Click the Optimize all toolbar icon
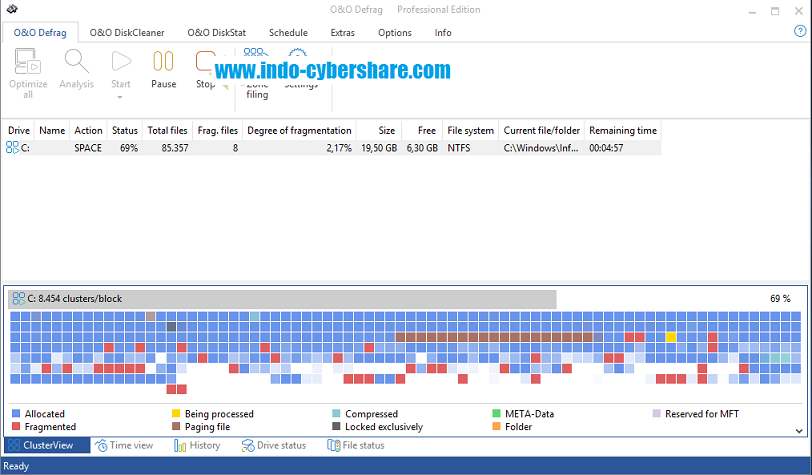 pos(27,62)
